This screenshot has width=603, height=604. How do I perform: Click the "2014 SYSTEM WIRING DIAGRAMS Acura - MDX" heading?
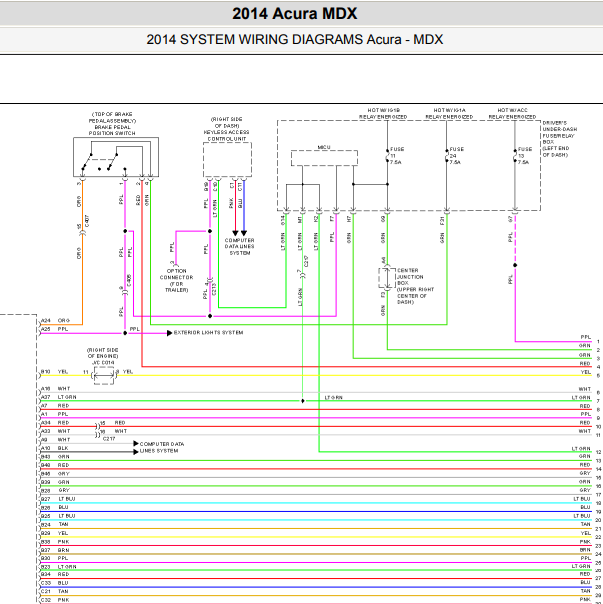tap(295, 40)
